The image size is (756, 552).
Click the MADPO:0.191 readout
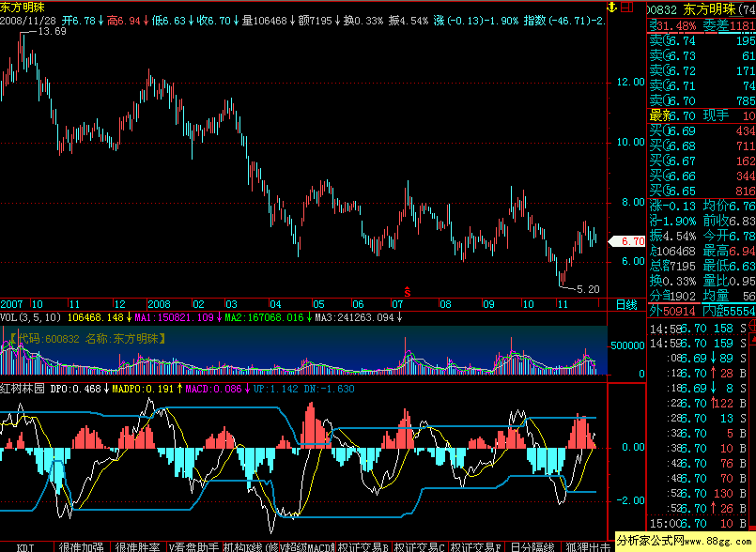(x=143, y=389)
